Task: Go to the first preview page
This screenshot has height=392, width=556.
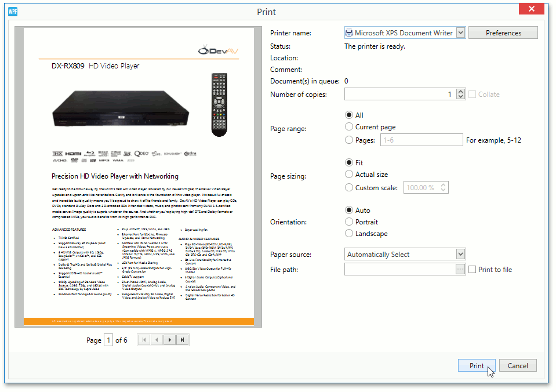Action: 144,340
